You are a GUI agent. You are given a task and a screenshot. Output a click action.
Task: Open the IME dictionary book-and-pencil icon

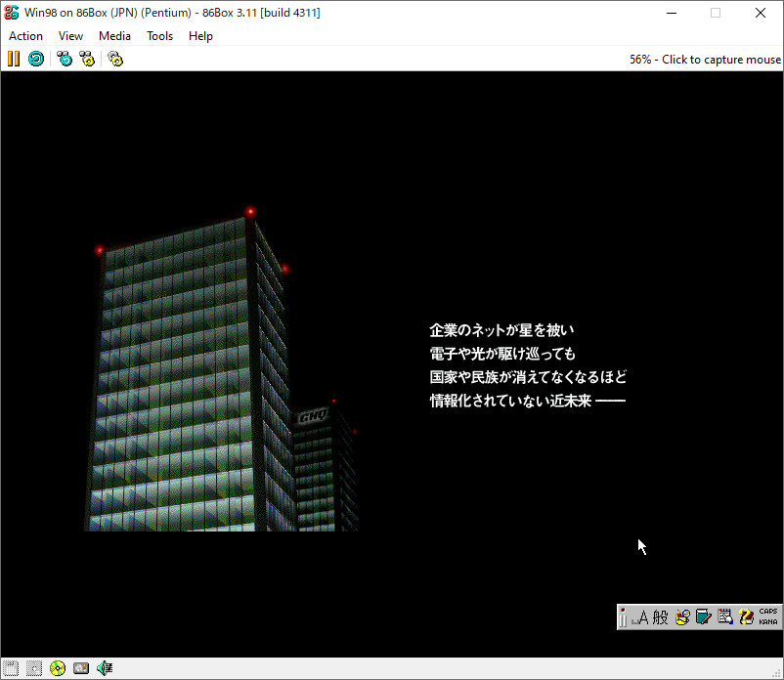pyautogui.click(x=703, y=617)
